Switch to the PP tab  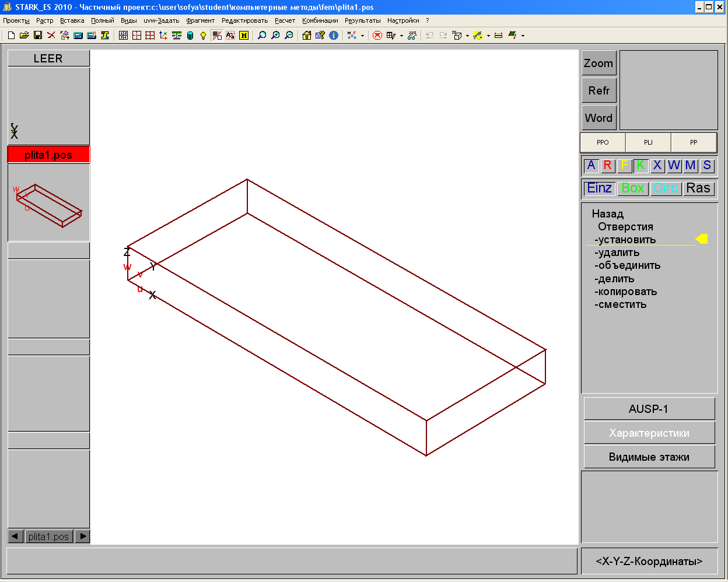694,142
